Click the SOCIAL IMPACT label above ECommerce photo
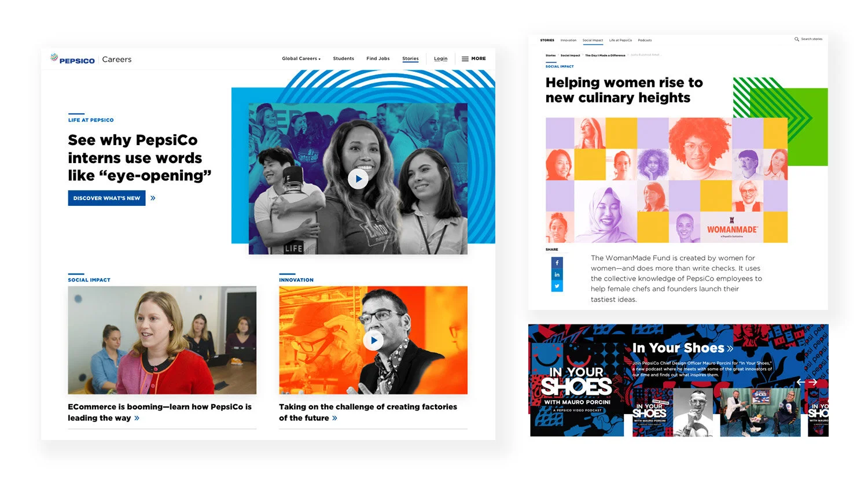868x488 pixels. (x=89, y=280)
